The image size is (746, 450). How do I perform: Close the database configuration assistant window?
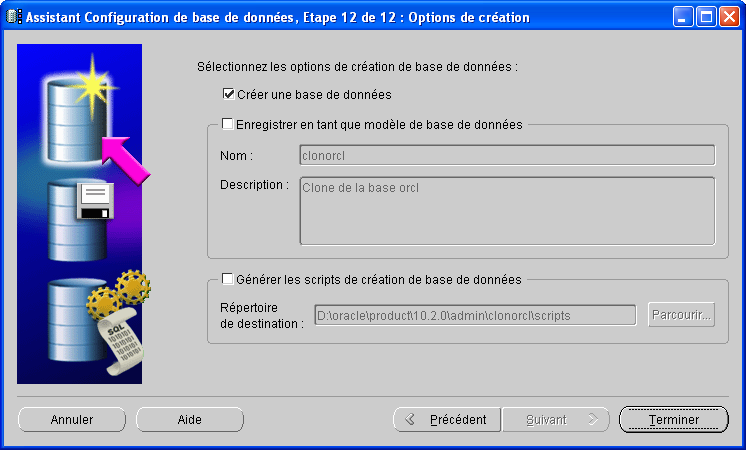[x=728, y=17]
